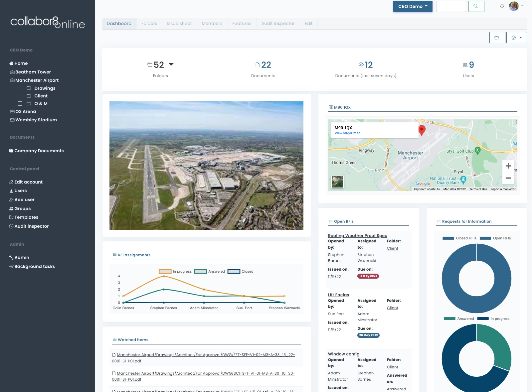Switch to the Issue sheet tab
The width and height of the screenshot is (532, 392).
click(179, 24)
